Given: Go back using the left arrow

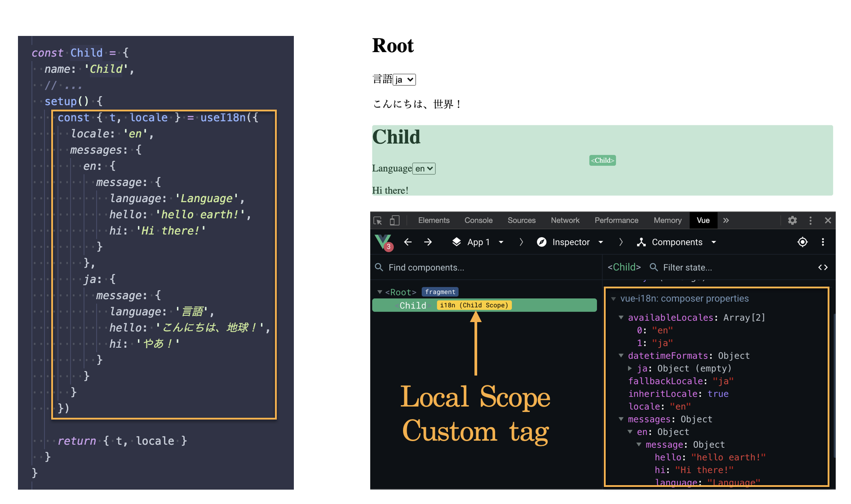Looking at the screenshot, I should (x=408, y=242).
